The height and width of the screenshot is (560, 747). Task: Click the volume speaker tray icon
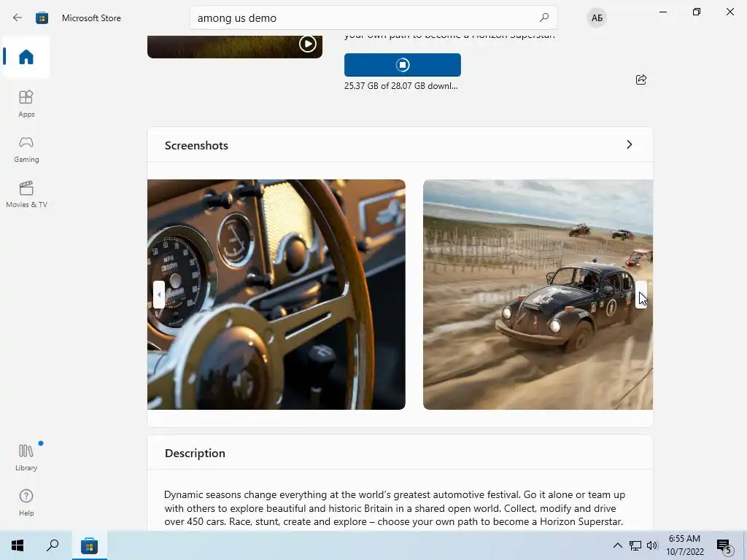click(x=652, y=545)
